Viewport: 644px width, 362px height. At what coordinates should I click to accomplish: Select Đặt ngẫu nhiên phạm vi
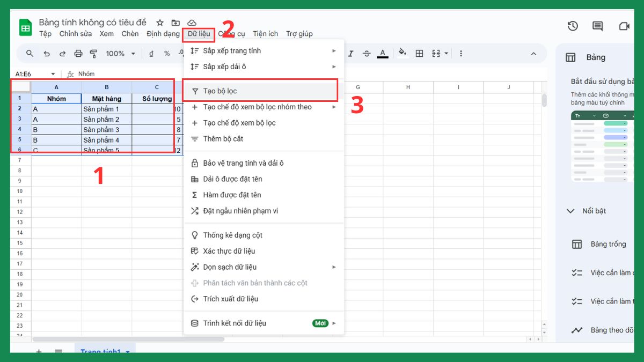point(264,211)
